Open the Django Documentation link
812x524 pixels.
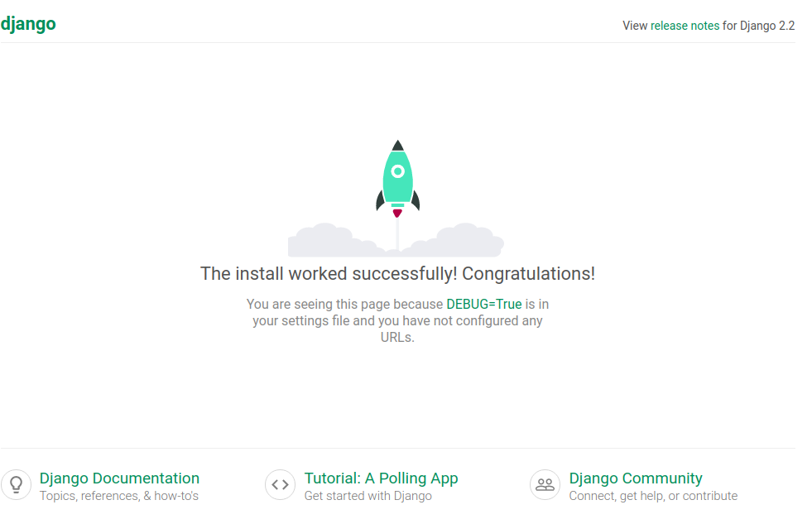pyautogui.click(x=119, y=478)
